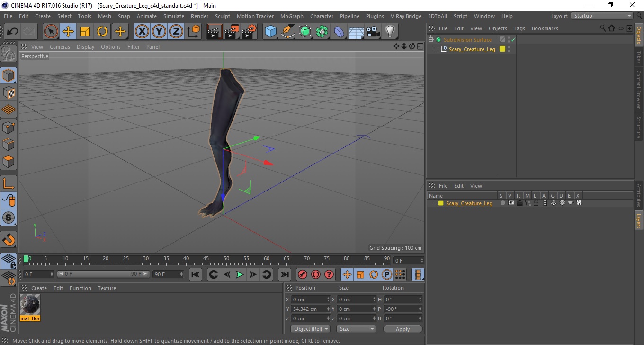The image size is (644, 345).
Task: Click the yellow layer swatch of Scary_Creature_Leg
Action: pos(502,49)
